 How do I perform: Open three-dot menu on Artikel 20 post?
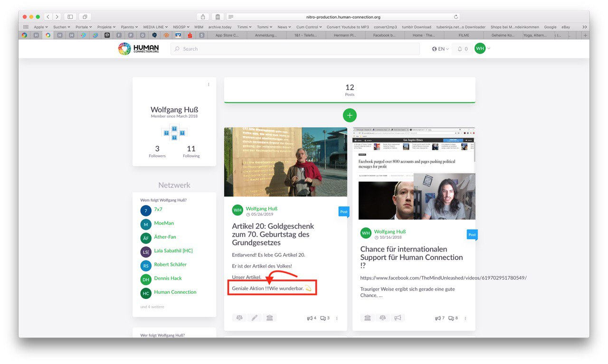[x=337, y=318]
